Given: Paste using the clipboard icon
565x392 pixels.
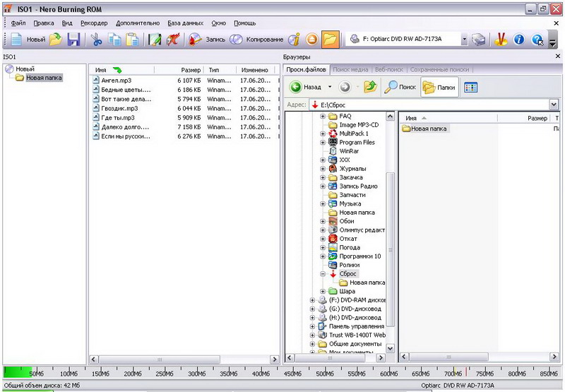Looking at the screenshot, I should pyautogui.click(x=132, y=40).
